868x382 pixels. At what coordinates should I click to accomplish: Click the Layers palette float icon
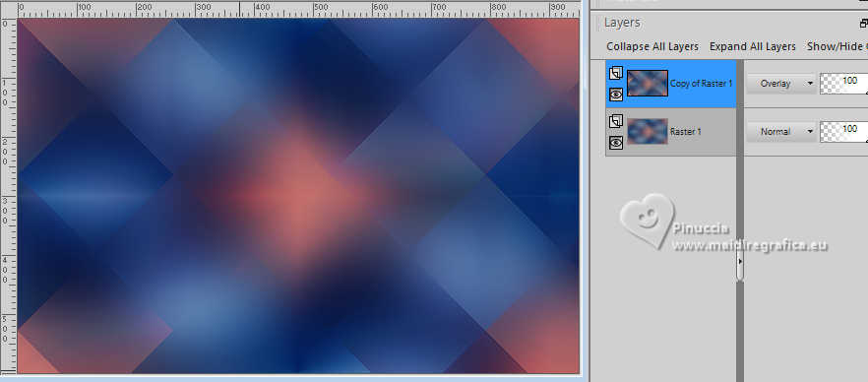point(864,24)
